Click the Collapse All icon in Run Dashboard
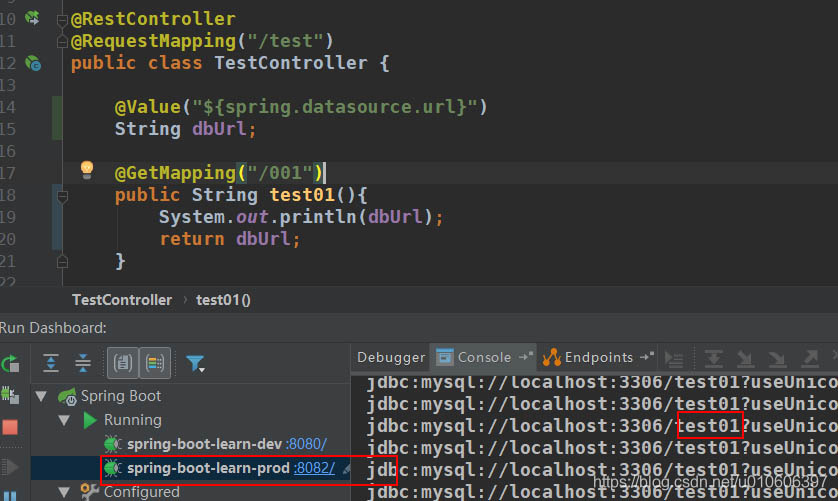838x501 pixels. (x=83, y=363)
